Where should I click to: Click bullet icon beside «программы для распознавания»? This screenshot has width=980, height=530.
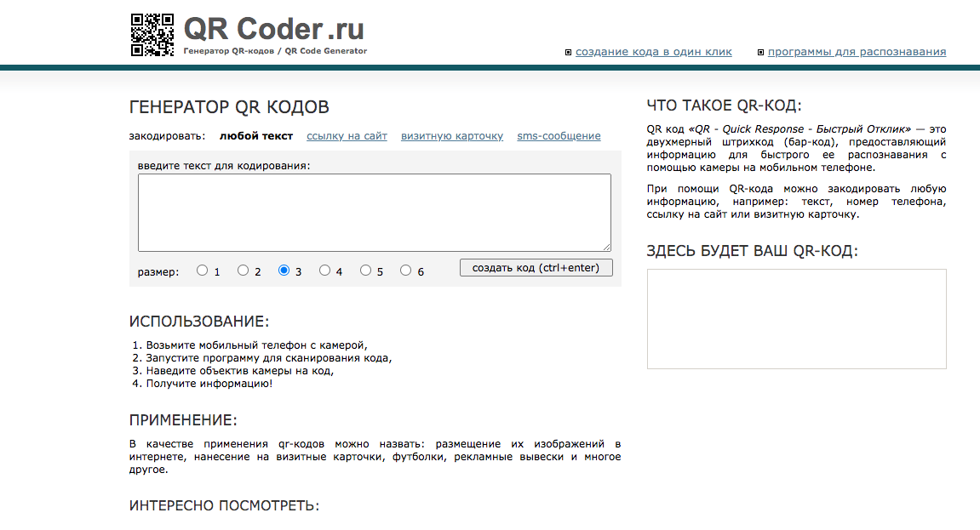(760, 53)
